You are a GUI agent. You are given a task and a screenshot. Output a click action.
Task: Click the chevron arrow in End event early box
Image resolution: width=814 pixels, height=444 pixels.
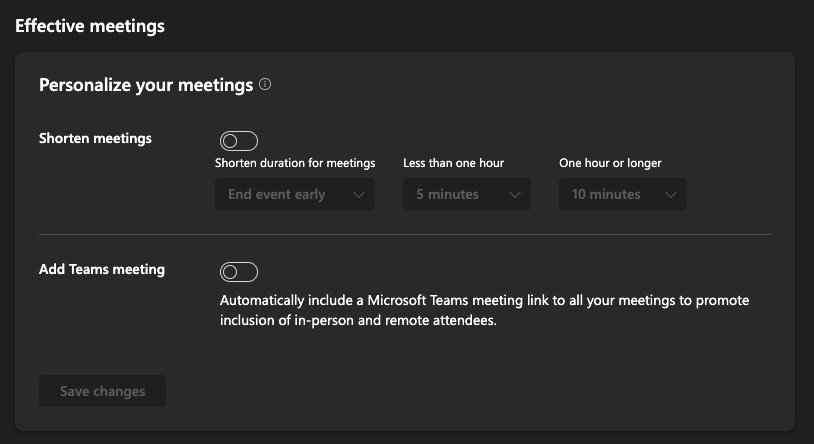click(x=359, y=194)
